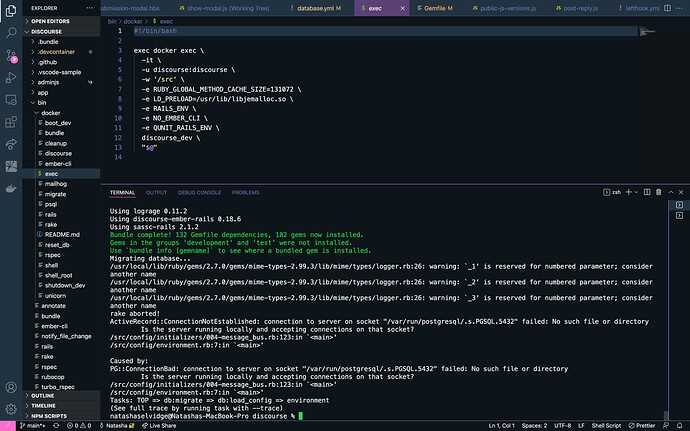Close the exec editor tab
This screenshot has width=690, height=431.
pyautogui.click(x=402, y=8)
